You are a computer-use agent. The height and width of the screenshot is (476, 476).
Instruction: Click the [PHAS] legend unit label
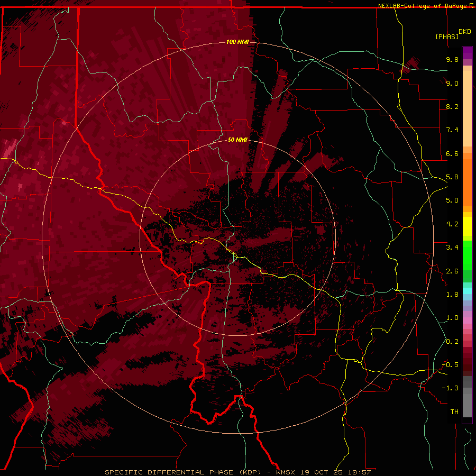(x=447, y=36)
